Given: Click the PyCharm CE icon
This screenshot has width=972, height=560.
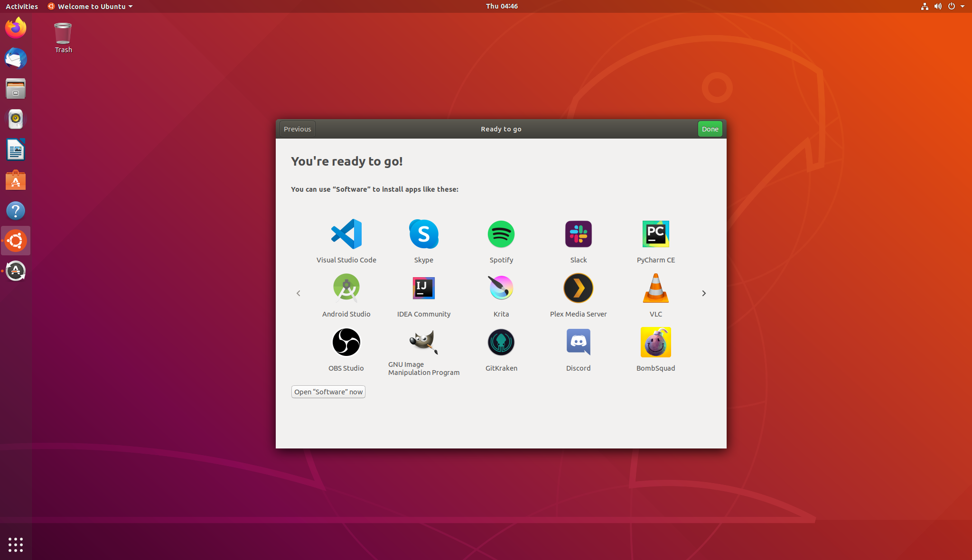Looking at the screenshot, I should (655, 234).
